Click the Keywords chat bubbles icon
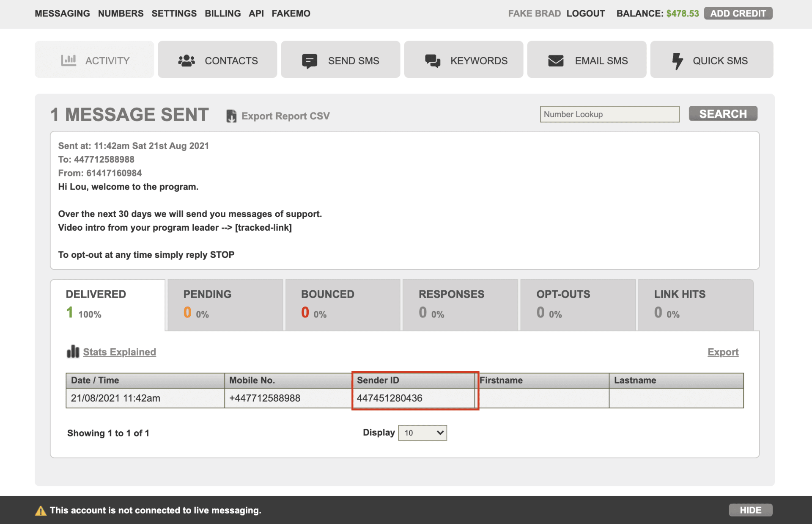Image resolution: width=812 pixels, height=524 pixels. click(433, 61)
